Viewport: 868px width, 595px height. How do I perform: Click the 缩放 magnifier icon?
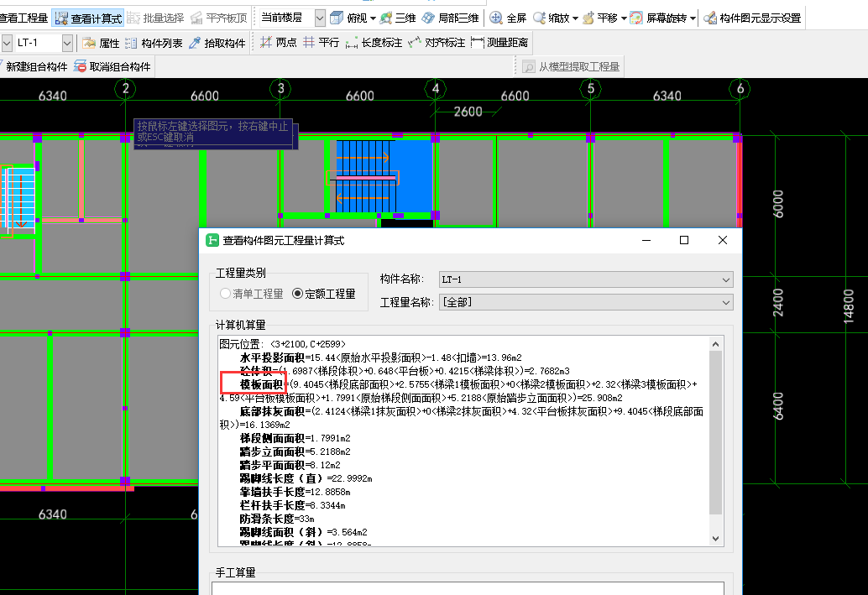[x=539, y=18]
